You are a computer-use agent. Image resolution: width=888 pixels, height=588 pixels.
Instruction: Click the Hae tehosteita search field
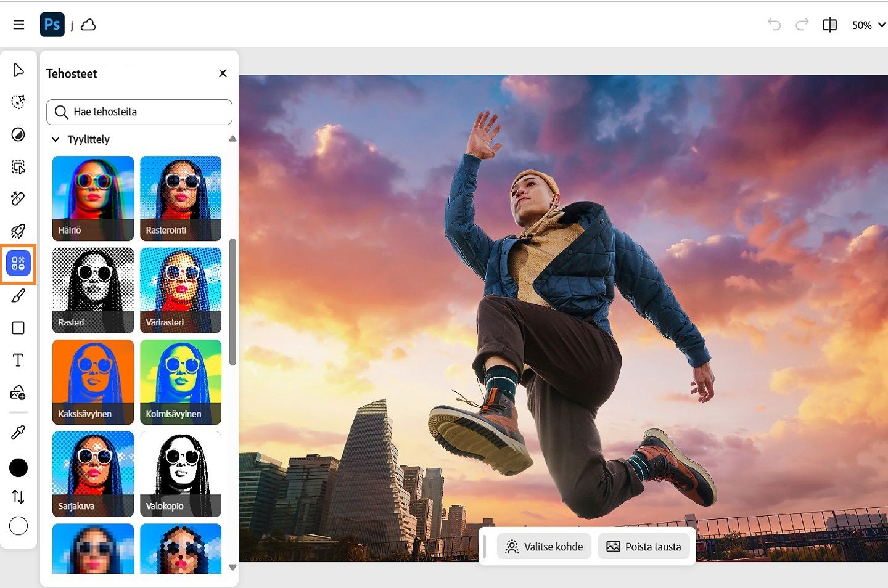(x=139, y=112)
